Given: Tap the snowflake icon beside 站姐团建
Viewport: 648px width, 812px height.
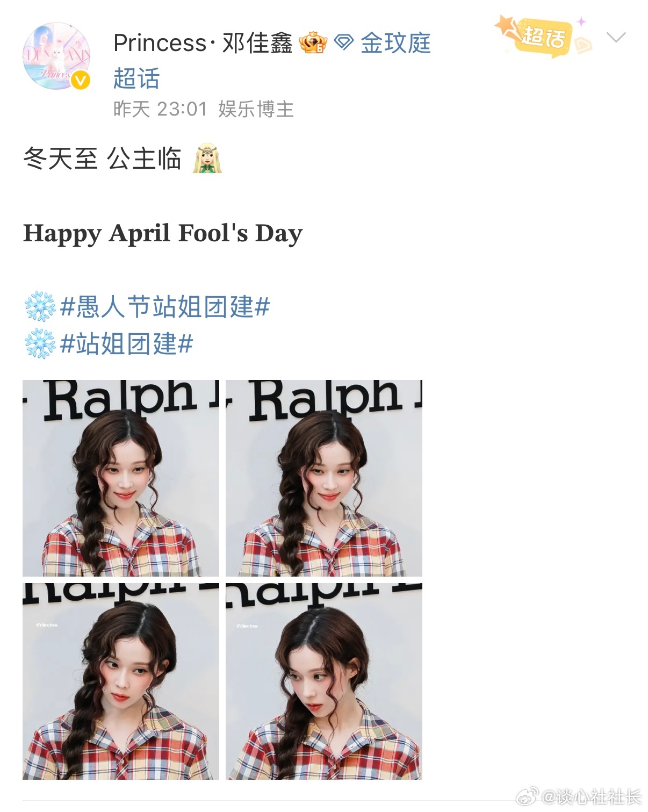Looking at the screenshot, I should 40,344.
